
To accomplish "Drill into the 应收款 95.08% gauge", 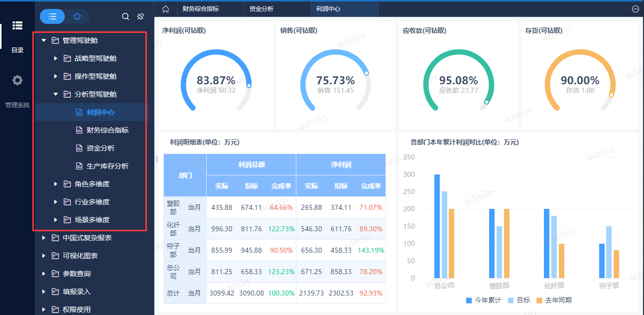I will click(458, 81).
